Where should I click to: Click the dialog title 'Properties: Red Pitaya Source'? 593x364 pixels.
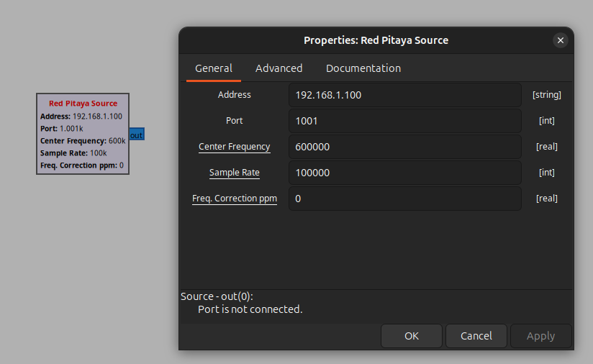[376, 40]
